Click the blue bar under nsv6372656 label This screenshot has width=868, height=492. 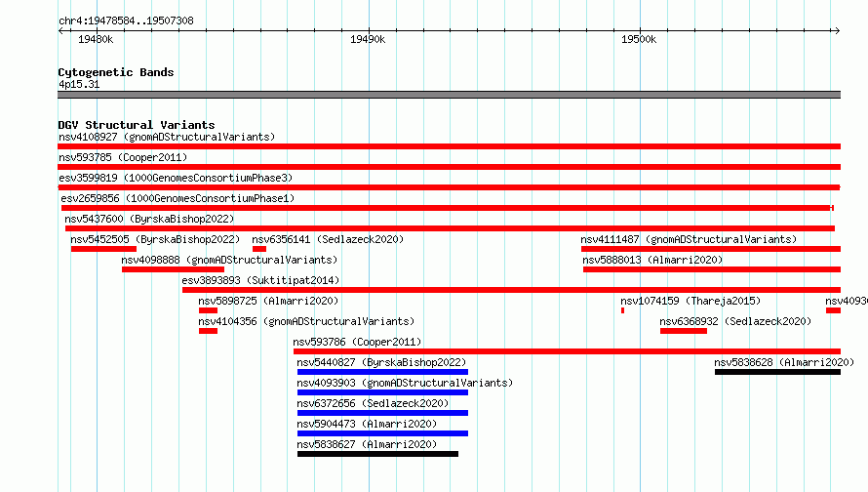[382, 413]
